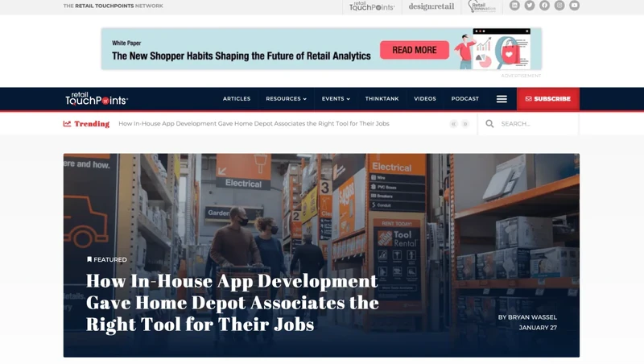Open the ThinkTank menu item
This screenshot has height=364, width=644.
(x=382, y=99)
